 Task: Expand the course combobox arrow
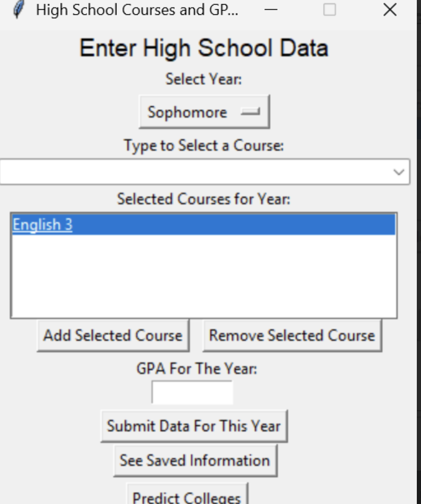click(x=399, y=172)
